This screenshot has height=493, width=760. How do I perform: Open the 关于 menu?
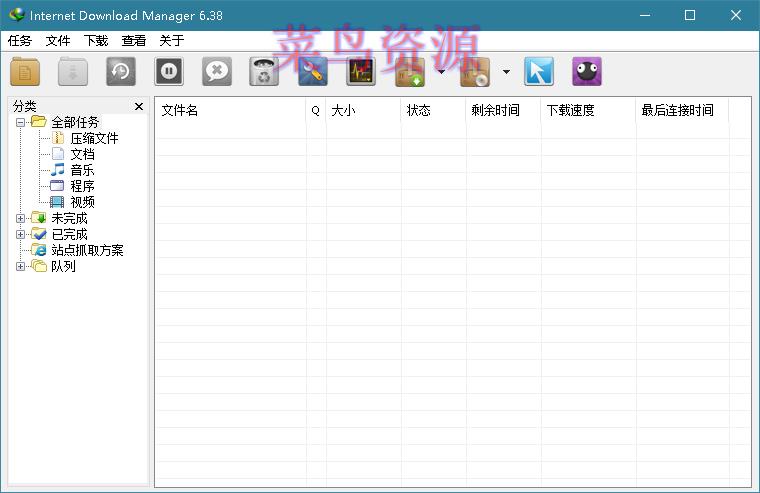tap(172, 41)
